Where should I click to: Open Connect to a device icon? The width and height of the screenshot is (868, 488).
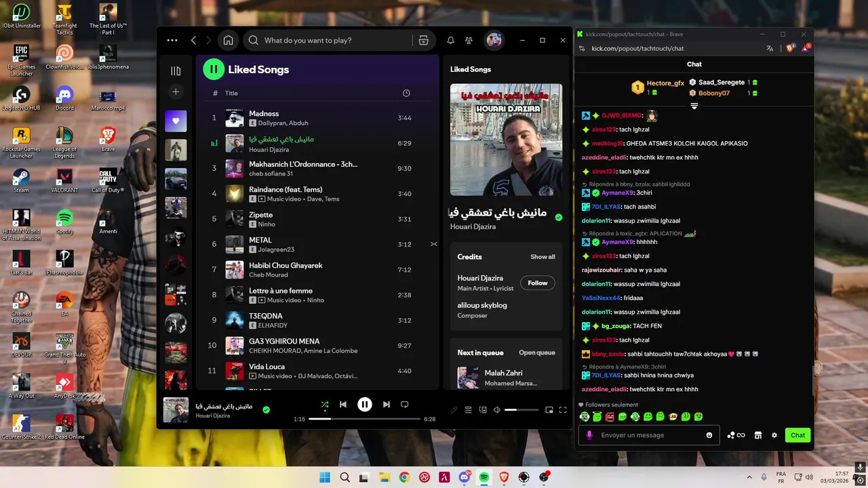483,409
